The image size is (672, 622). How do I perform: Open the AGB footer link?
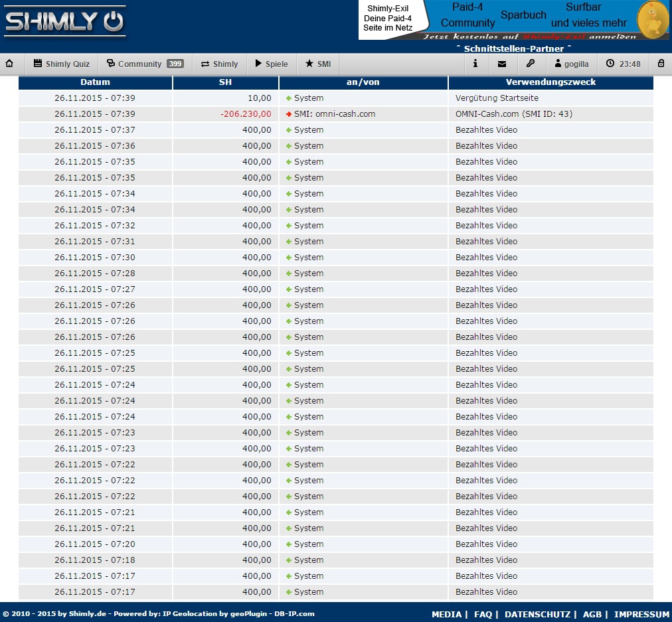592,614
